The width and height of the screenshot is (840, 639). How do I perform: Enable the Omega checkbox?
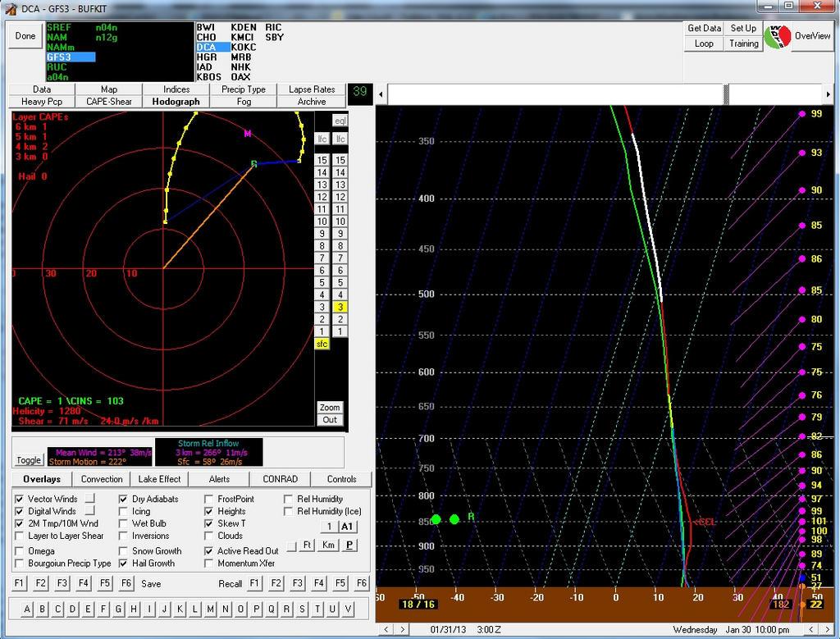click(x=20, y=550)
